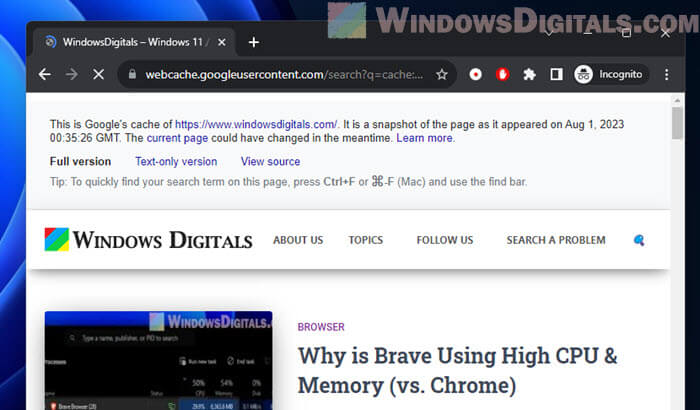Click the vertical scrollbar thumb

[x=677, y=123]
